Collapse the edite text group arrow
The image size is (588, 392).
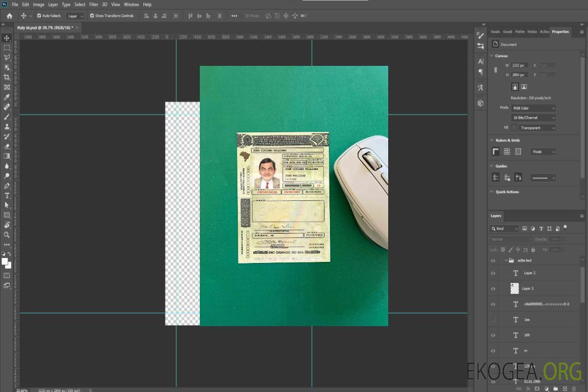(506, 260)
